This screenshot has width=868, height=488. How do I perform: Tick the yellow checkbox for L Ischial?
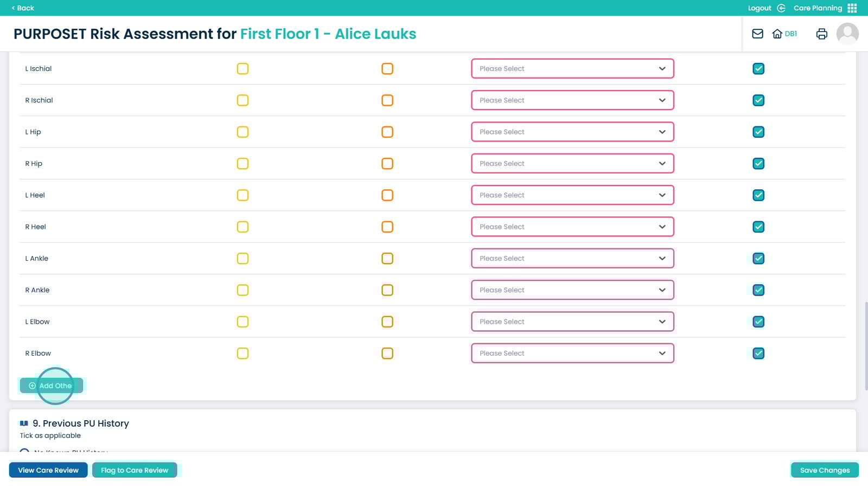click(242, 69)
